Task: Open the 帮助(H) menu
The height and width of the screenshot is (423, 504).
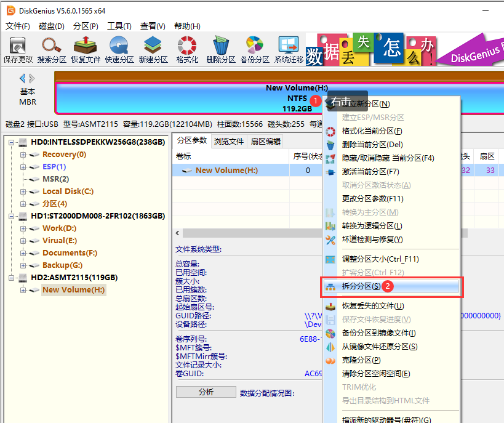Action: [187, 26]
